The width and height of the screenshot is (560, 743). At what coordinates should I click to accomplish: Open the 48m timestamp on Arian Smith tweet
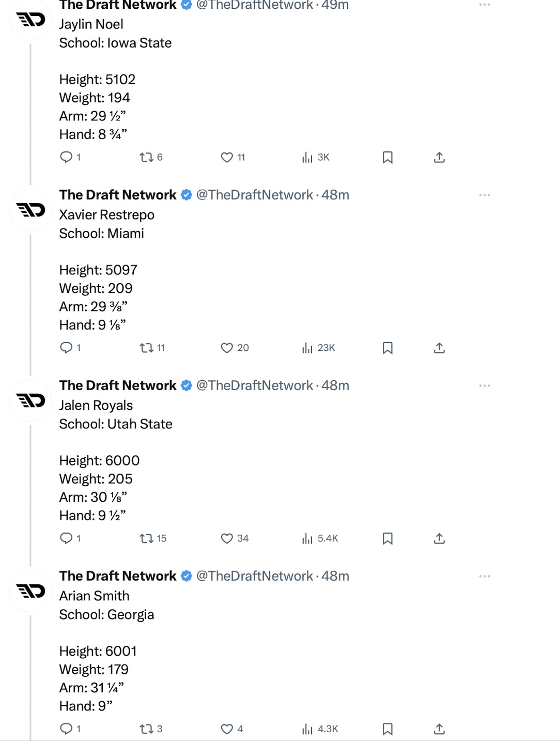pyautogui.click(x=335, y=576)
